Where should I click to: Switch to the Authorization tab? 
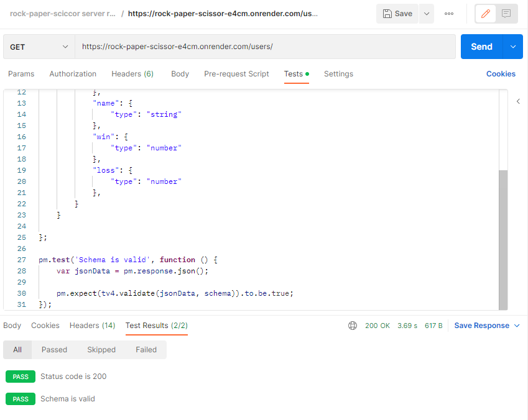(73, 74)
